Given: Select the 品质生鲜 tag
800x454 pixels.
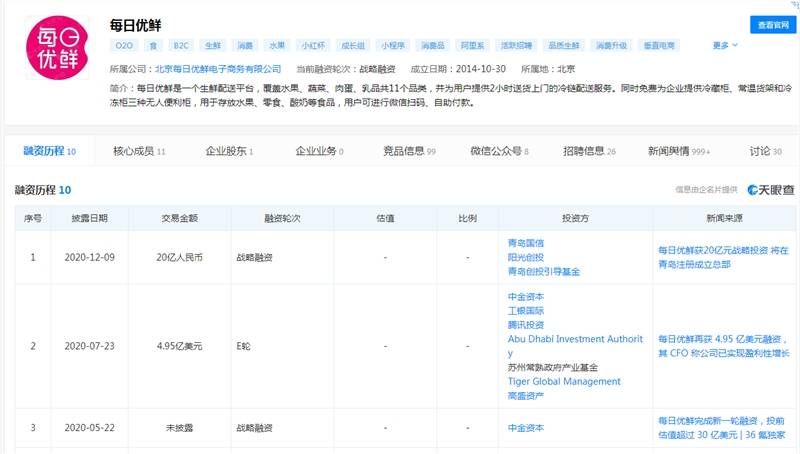Looking at the screenshot, I should tap(564, 45).
